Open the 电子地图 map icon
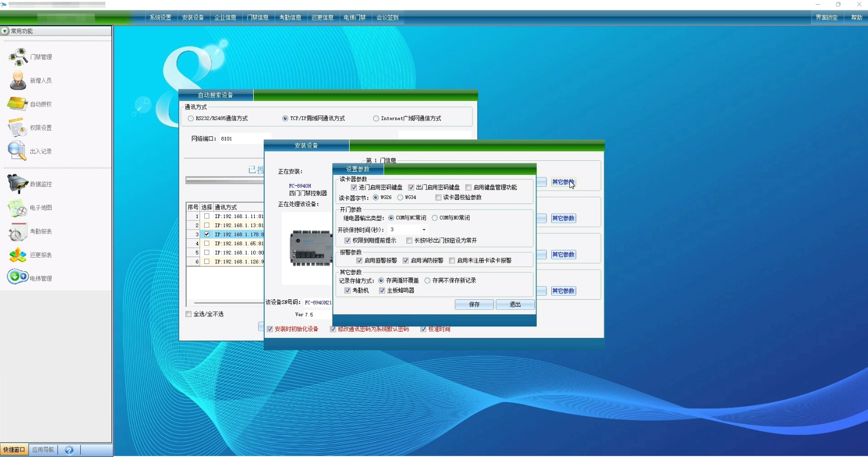This screenshot has height=457, width=868. pyautogui.click(x=18, y=208)
